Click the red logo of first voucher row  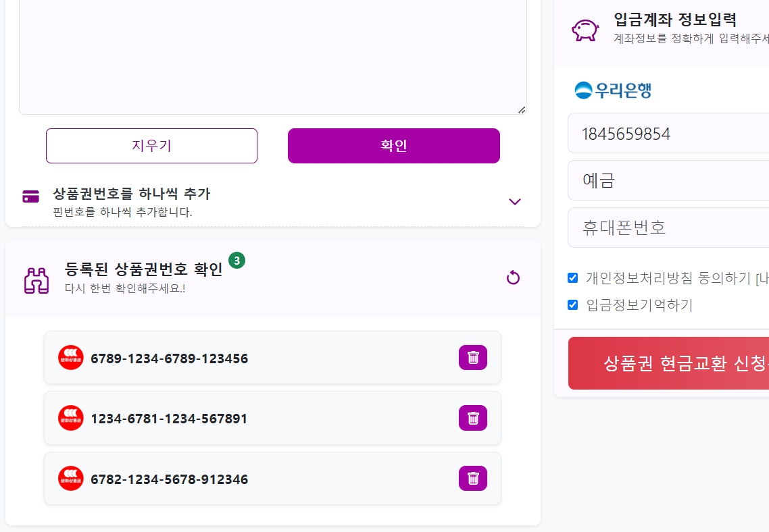pos(71,358)
